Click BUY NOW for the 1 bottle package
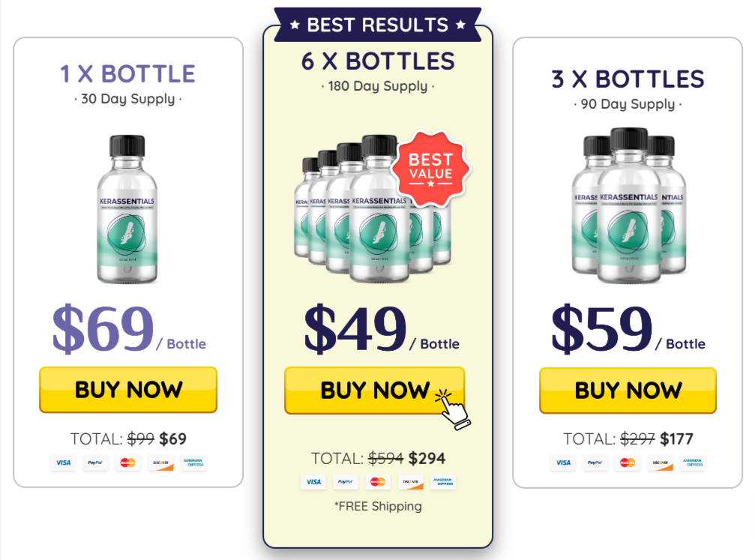Viewport: 755px width, 560px height. [x=128, y=390]
